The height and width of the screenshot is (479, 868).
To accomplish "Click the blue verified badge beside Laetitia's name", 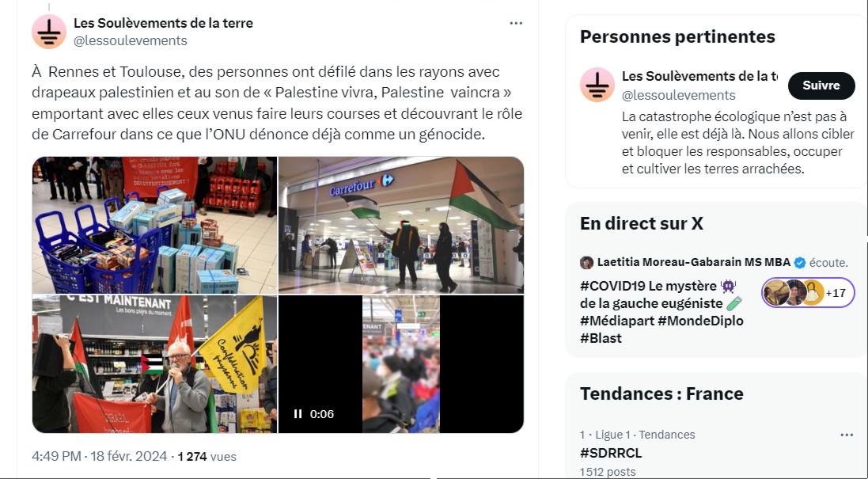I will pyautogui.click(x=800, y=263).
